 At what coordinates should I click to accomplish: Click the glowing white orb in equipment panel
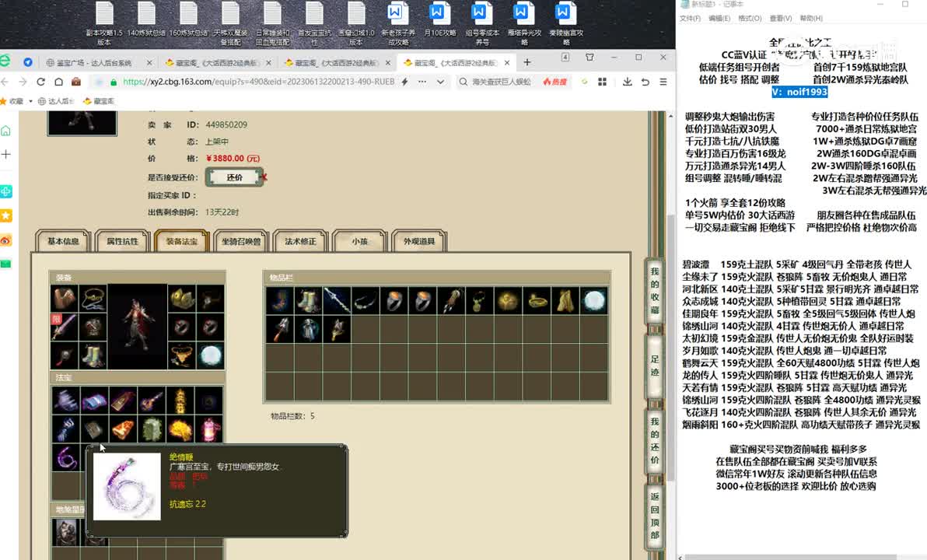coord(210,355)
